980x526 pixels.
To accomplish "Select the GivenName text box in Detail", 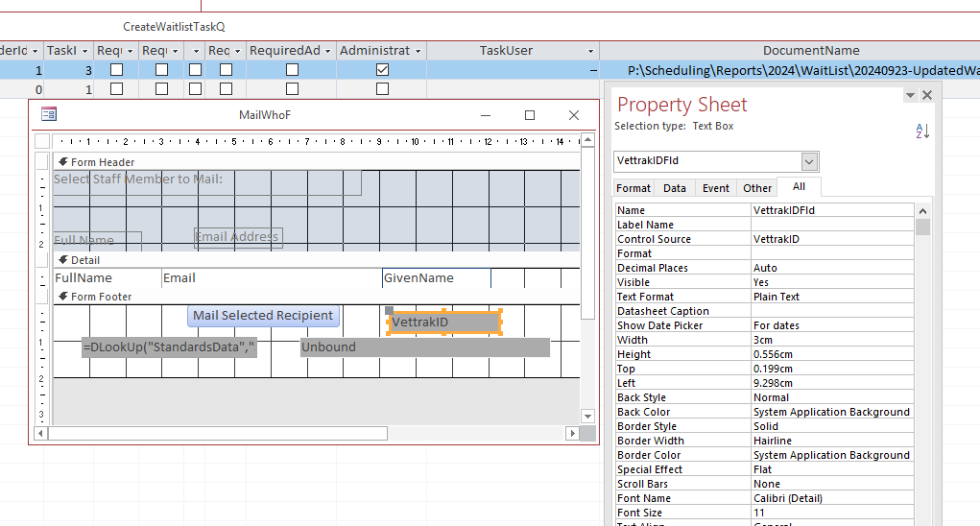I will 437,278.
